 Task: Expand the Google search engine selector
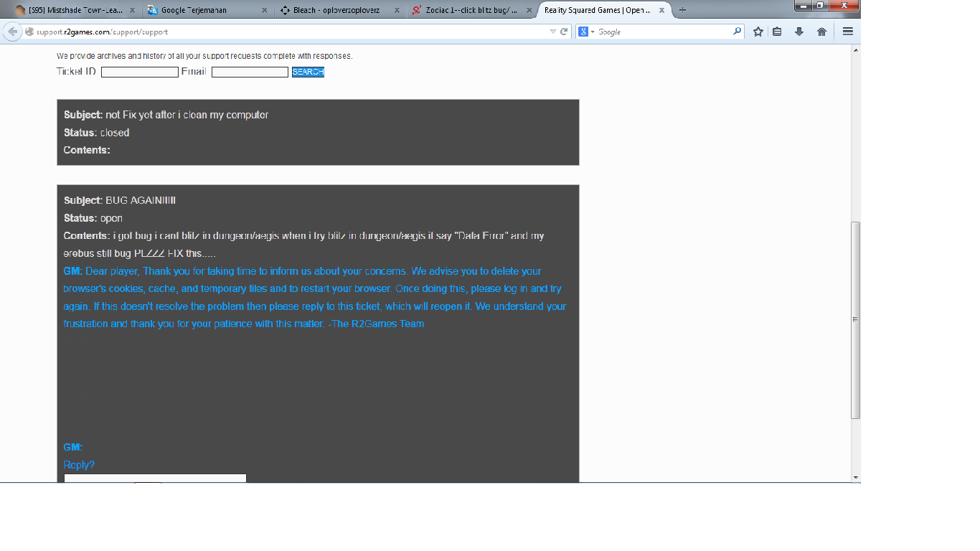pyautogui.click(x=587, y=32)
